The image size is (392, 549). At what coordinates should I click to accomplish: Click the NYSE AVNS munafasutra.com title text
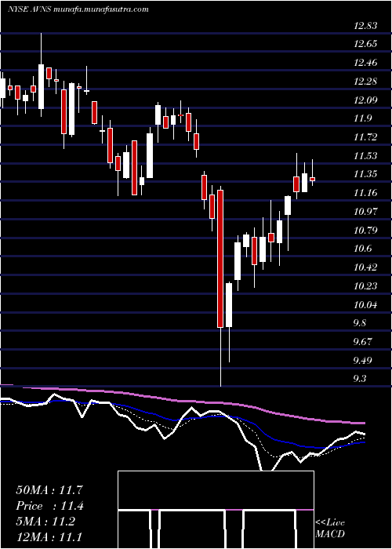point(78,9)
